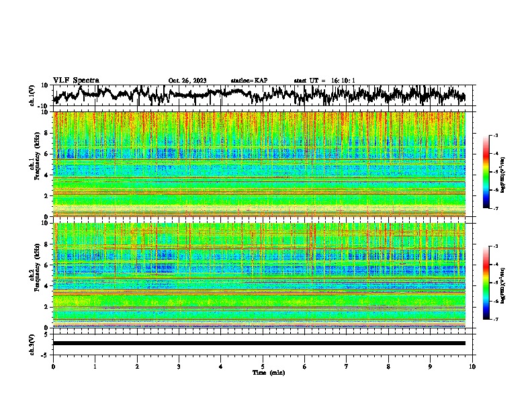Click the "-3" label on ch.1 color scale
Screen dimensions: 532x411
[496, 136]
